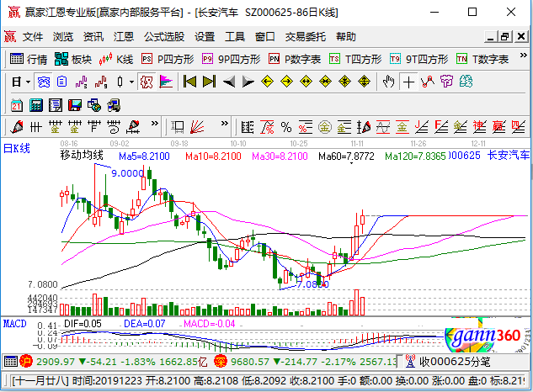Click the pink flag icon
Viewport: 533px width, 392px height.
[x=166, y=82]
